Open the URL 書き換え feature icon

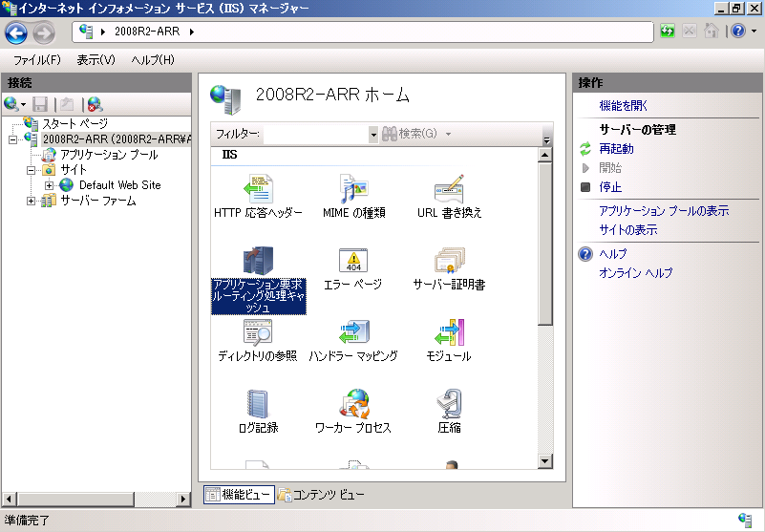[x=449, y=189]
